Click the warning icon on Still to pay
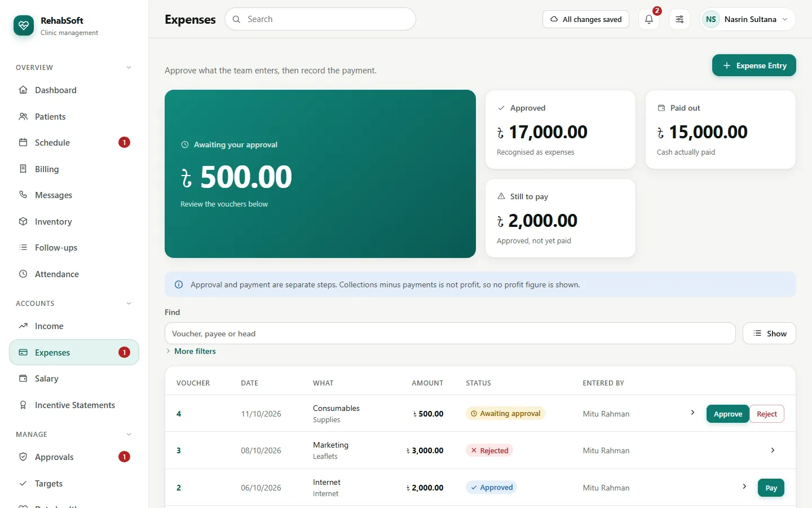Image resolution: width=812 pixels, height=508 pixels. pos(501,196)
